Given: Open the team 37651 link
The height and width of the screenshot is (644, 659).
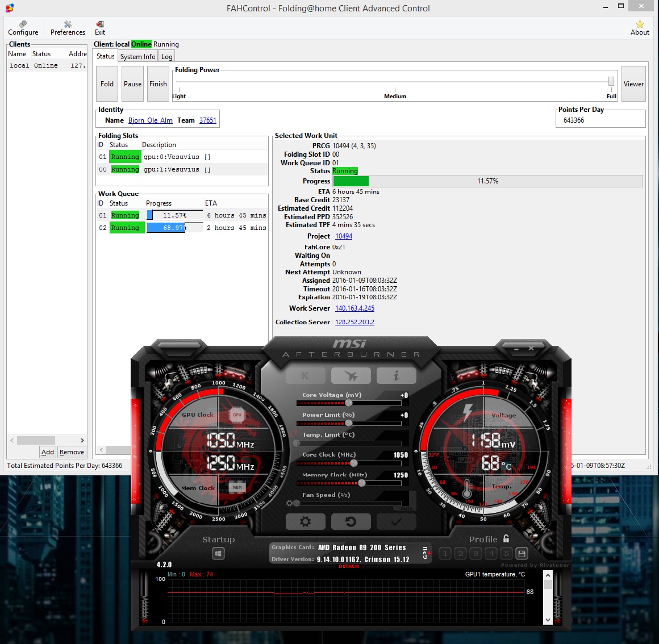Looking at the screenshot, I should tap(207, 120).
